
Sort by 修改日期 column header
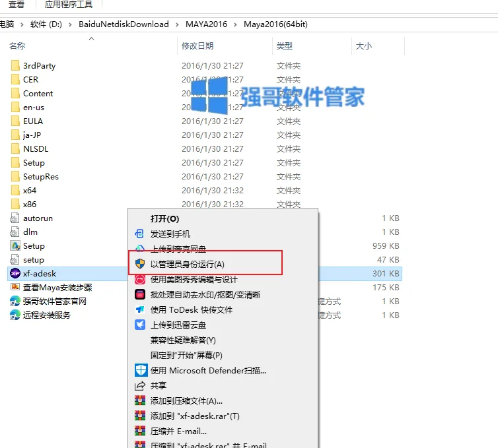(x=197, y=46)
